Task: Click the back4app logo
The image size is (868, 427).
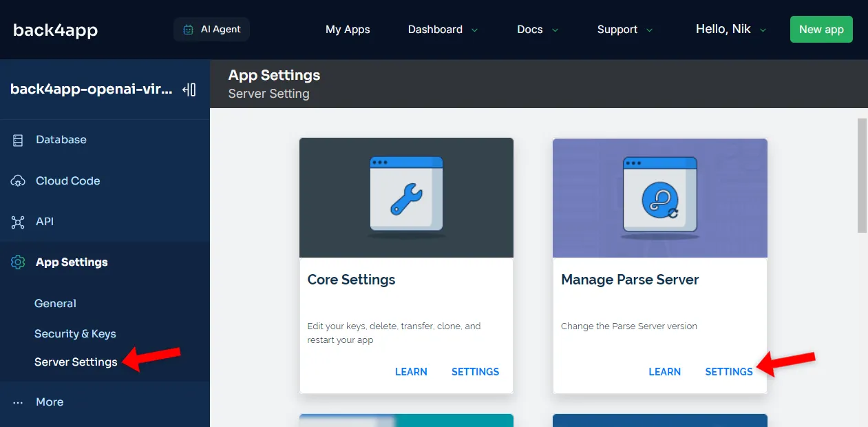Action: pos(54,29)
